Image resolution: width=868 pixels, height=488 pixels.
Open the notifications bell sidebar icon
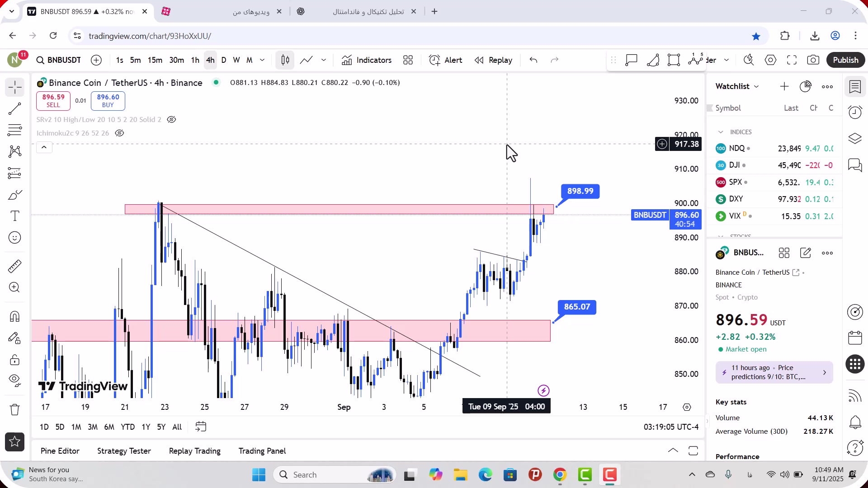855,422
